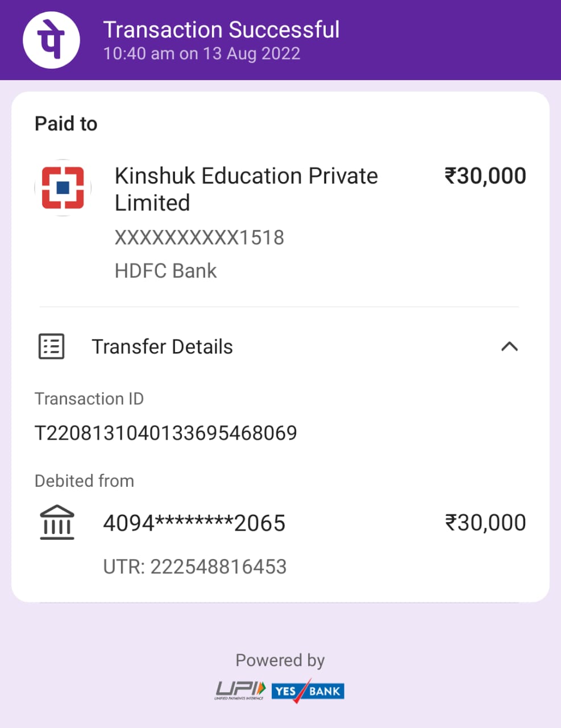Click the debited amount ₹30,000
Viewport: 561px width, 728px height.
coord(485,523)
